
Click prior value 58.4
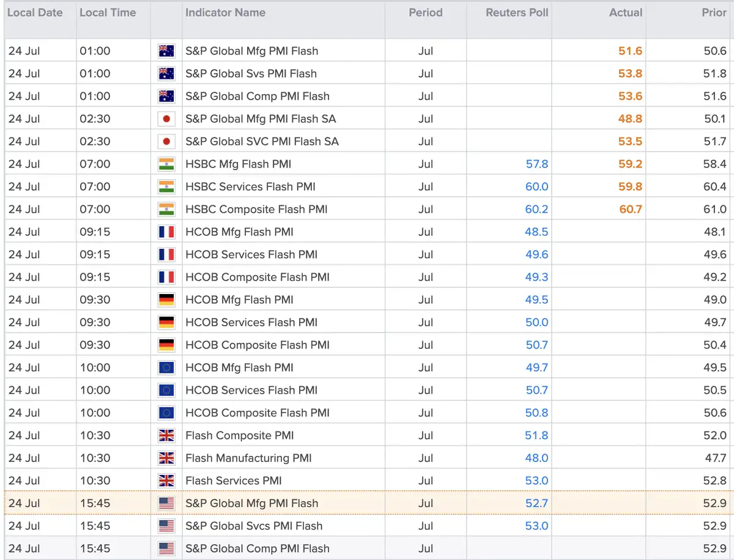715,164
